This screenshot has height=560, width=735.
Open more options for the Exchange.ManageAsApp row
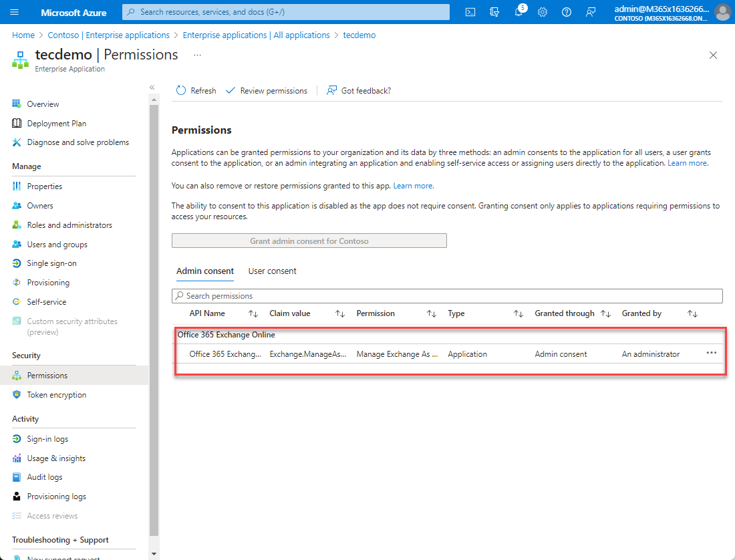(710, 354)
